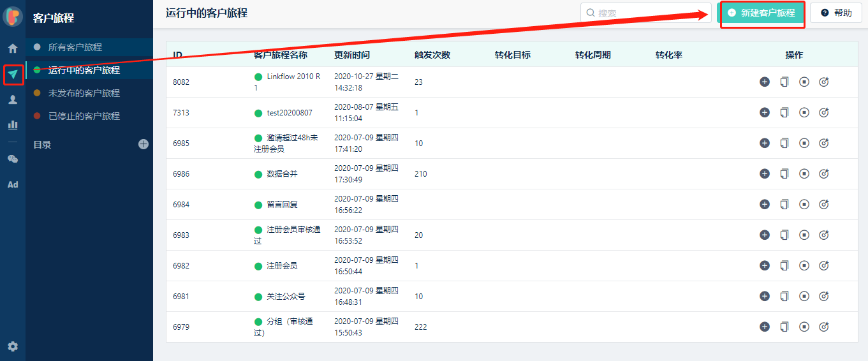
Task: Click the ID cell 8082
Action: pos(181,82)
